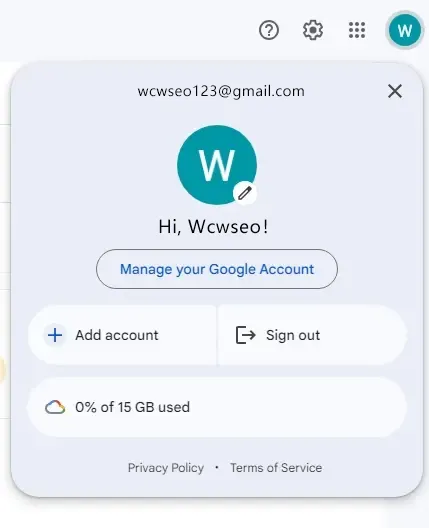Open the Privacy Policy link
Viewport: 429px width, 528px height.
[x=166, y=468]
